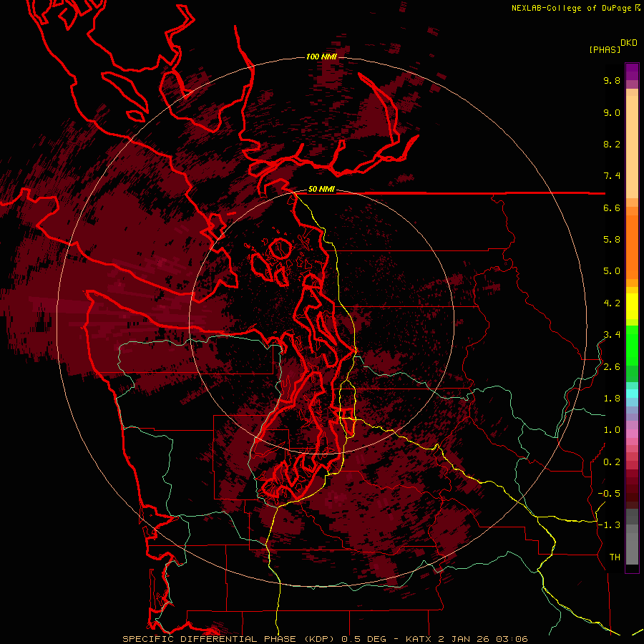Pick the bright green segment of the color bar

632,345
